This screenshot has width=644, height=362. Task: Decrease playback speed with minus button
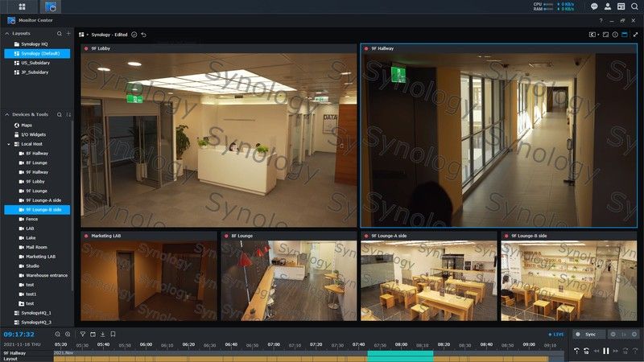tap(613, 335)
